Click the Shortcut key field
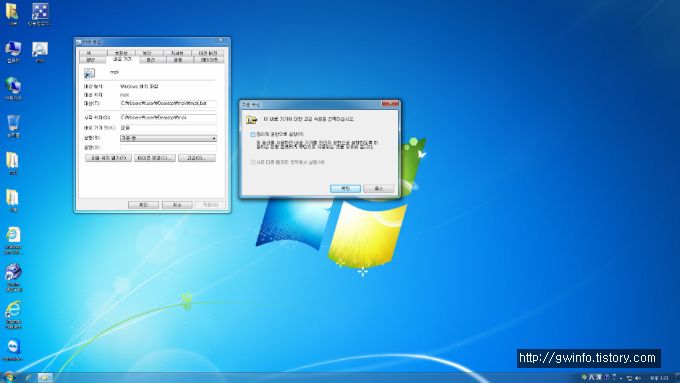 click(x=168, y=128)
